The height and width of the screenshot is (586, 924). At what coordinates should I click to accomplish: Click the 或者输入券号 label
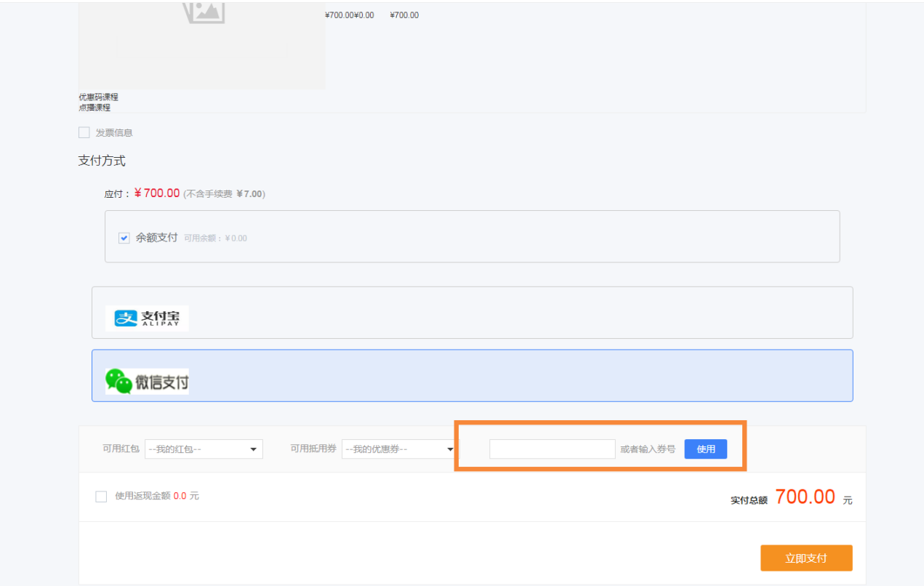647,449
